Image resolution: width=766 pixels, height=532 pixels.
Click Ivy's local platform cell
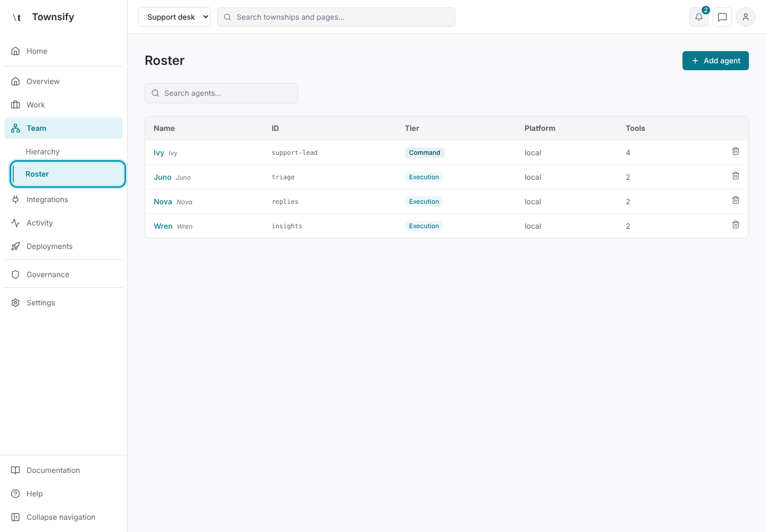point(533,153)
